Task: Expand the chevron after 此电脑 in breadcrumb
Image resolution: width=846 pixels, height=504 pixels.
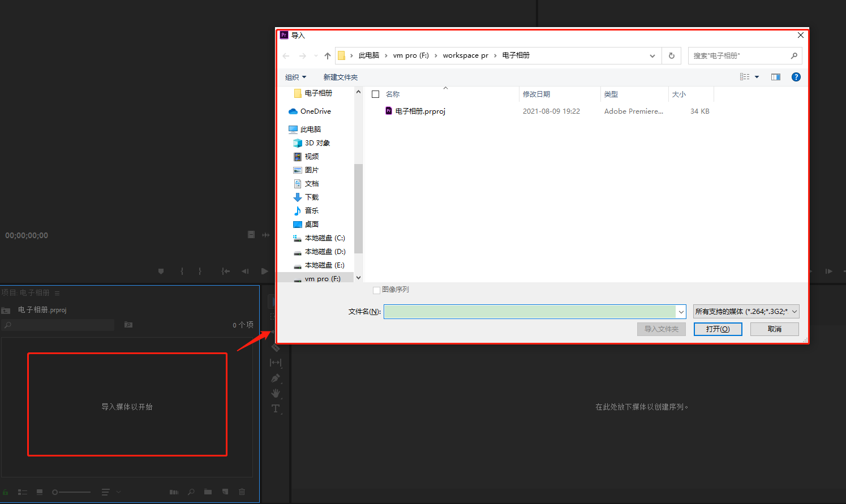Action: coord(387,55)
